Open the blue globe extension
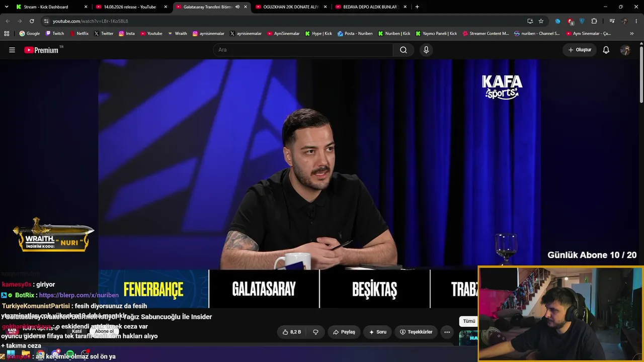This screenshot has height=362, width=644. (x=557, y=21)
